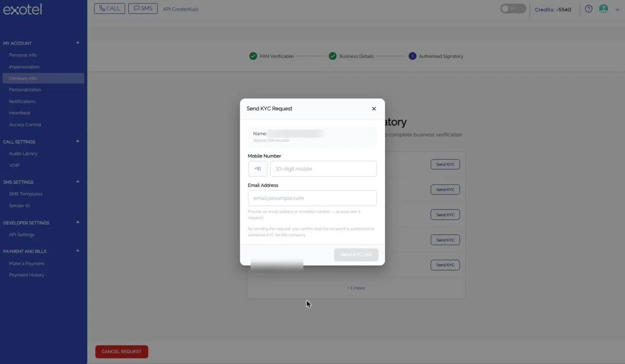Open SMS Templates page
Screen dimensions: 625x364
tap(26, 194)
